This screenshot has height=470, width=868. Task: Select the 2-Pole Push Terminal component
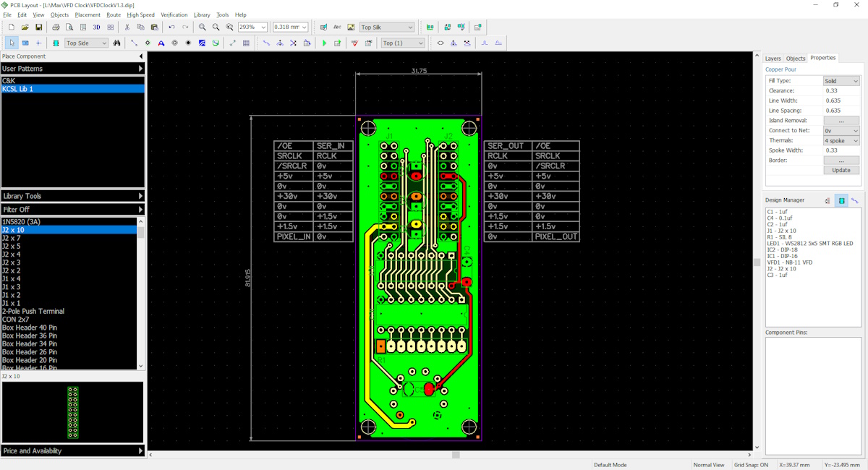tap(33, 312)
